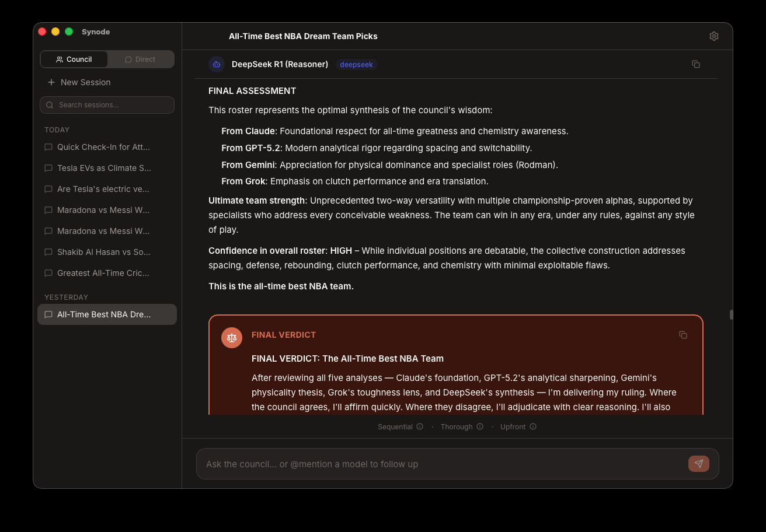Open the settings gear icon

pos(713,36)
